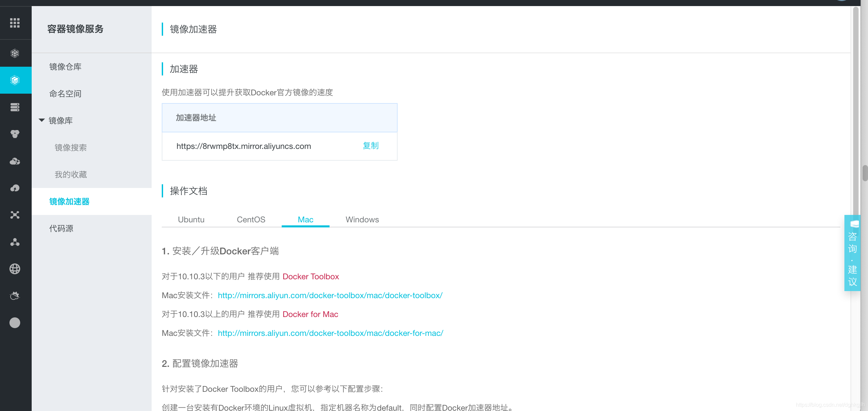Click the shield-shaped sidebar icon

(15, 134)
